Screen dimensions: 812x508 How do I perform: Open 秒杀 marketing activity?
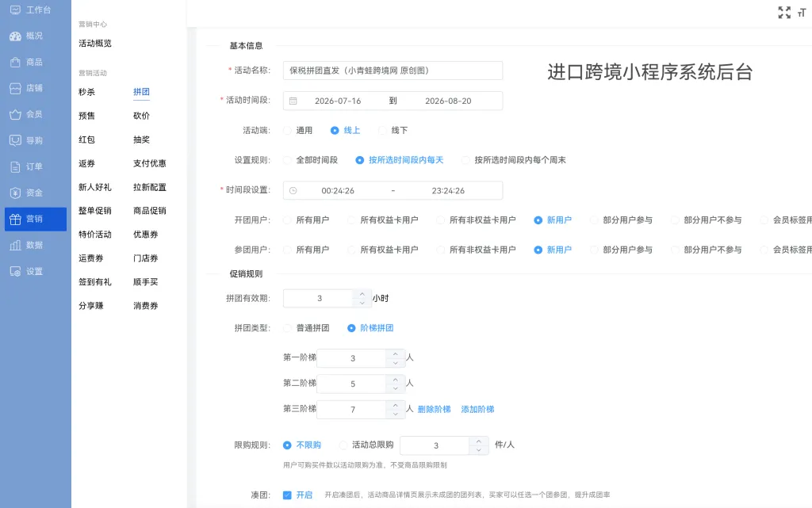pyautogui.click(x=87, y=92)
